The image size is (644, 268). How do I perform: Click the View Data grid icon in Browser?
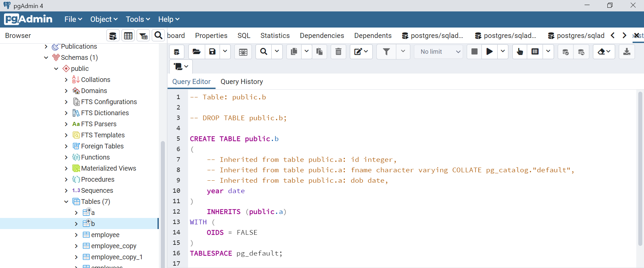128,36
